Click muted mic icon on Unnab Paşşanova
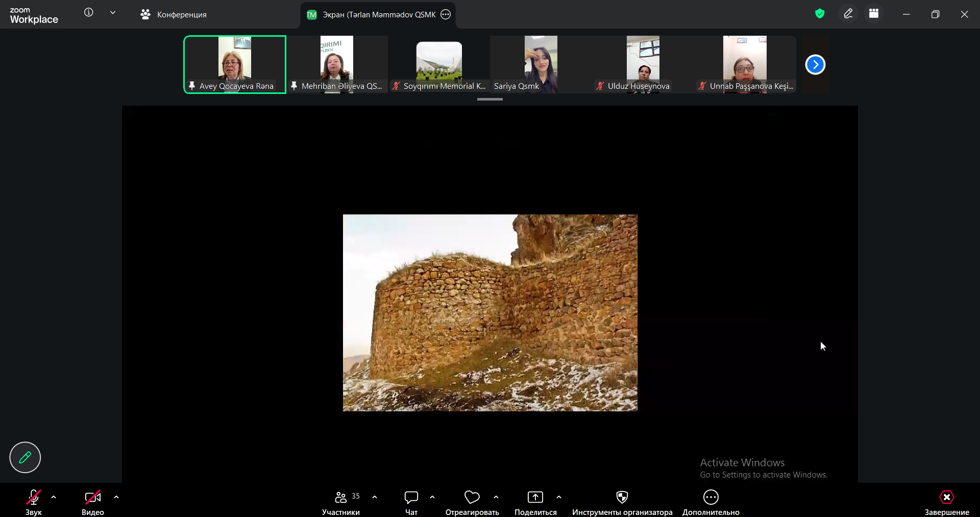The image size is (980, 517). pos(702,86)
